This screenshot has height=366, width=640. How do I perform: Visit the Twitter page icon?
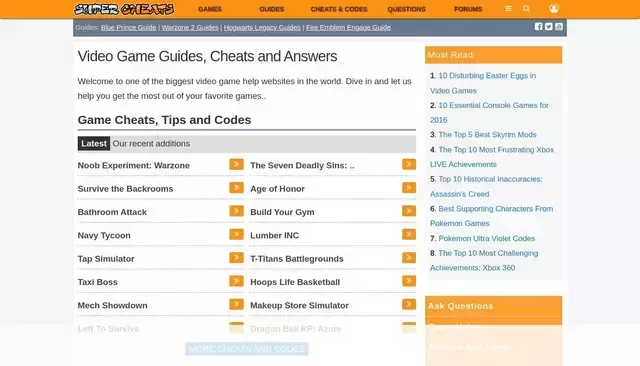click(549, 27)
